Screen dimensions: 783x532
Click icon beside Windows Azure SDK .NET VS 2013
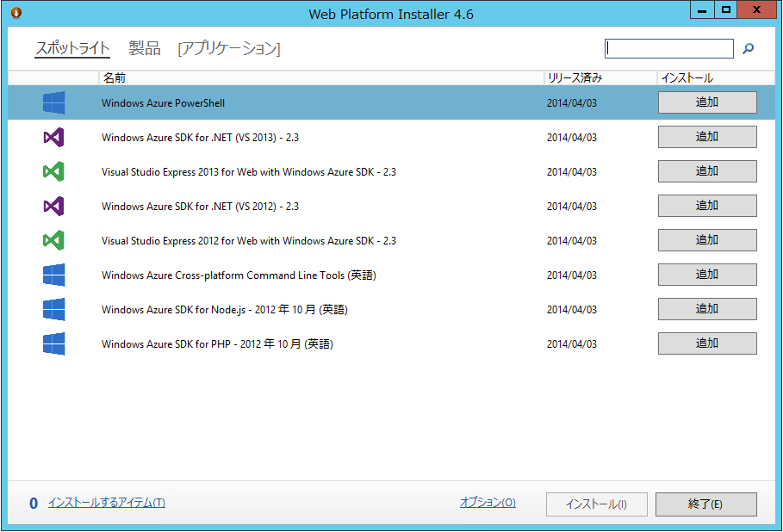tap(54, 137)
